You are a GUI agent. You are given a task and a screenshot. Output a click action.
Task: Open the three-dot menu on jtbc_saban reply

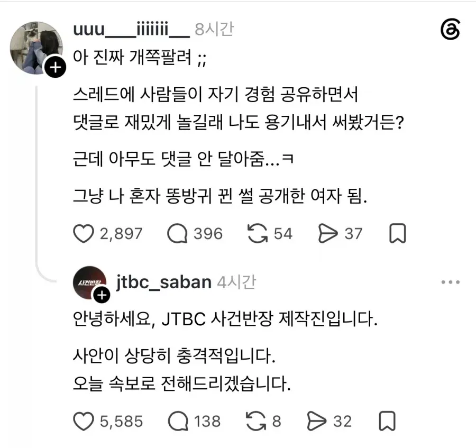(x=451, y=282)
